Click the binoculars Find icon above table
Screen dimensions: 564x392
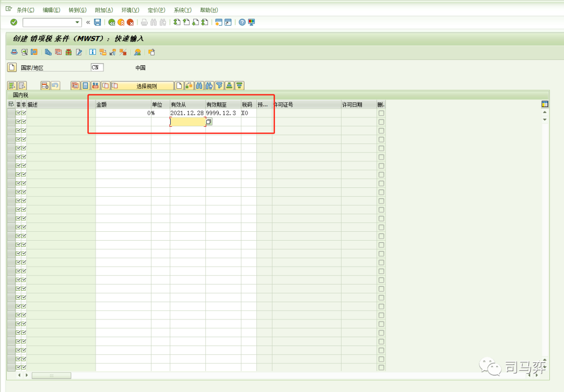tap(199, 86)
